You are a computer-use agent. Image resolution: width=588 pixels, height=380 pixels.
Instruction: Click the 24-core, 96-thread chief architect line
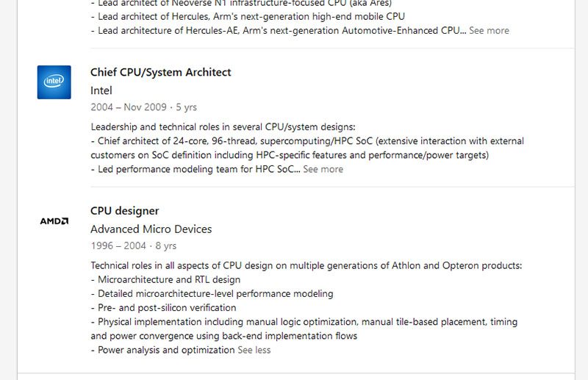point(307,148)
